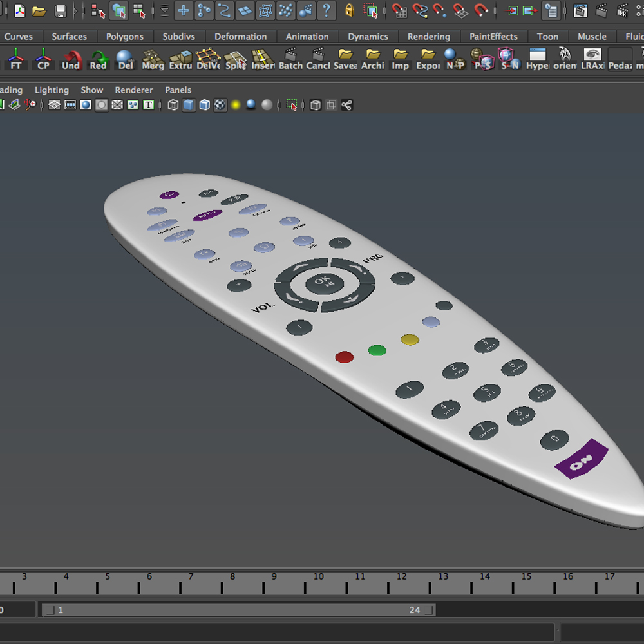
Task: Open the Hypershade from the shelf
Action: tap(536, 61)
